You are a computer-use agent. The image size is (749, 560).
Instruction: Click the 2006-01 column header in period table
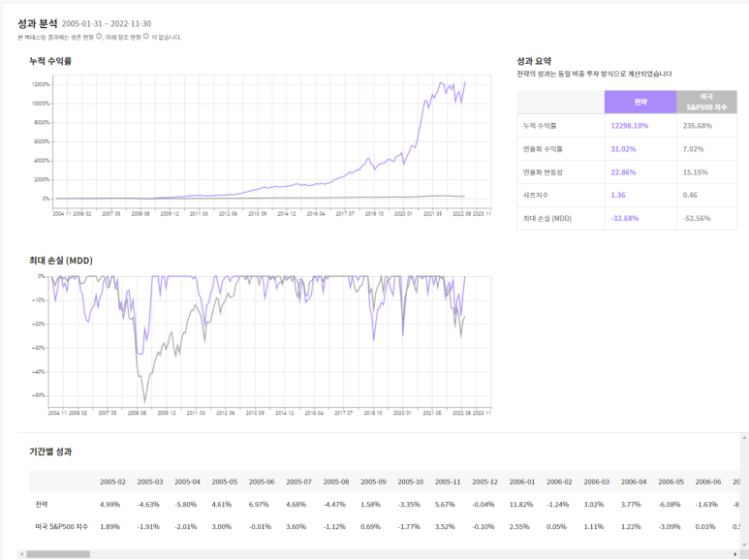[x=523, y=482]
